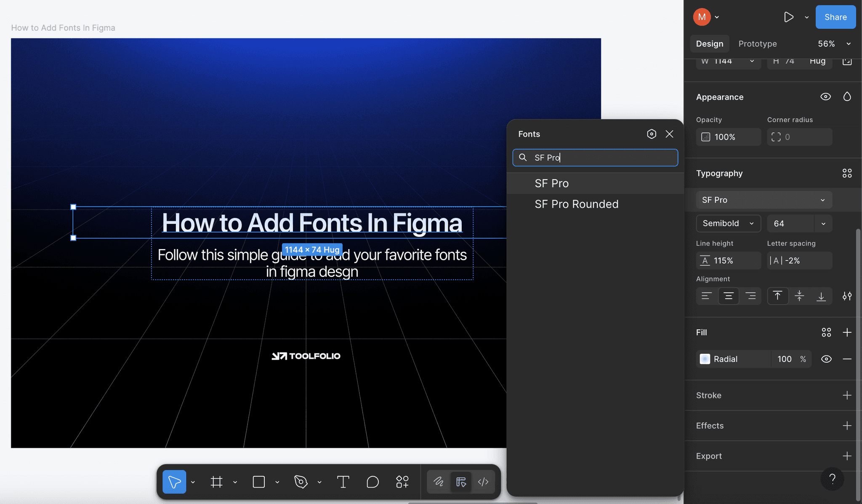Image resolution: width=862 pixels, height=504 pixels.
Task: Open the Actions/resources panel icon
Action: point(402,482)
